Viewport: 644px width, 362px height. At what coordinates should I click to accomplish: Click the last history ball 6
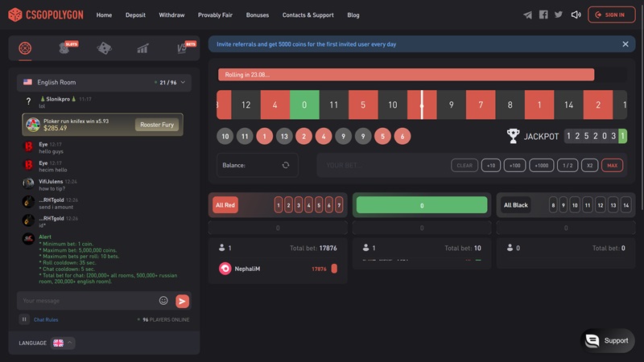(402, 136)
